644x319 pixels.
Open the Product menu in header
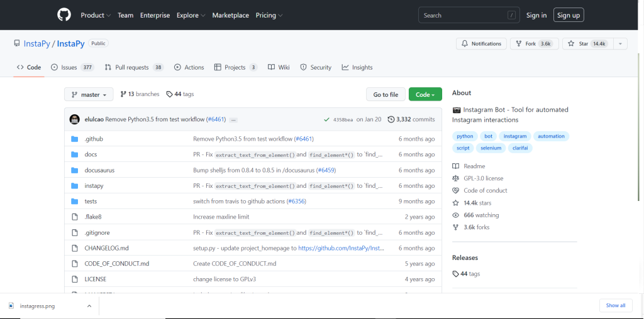96,15
